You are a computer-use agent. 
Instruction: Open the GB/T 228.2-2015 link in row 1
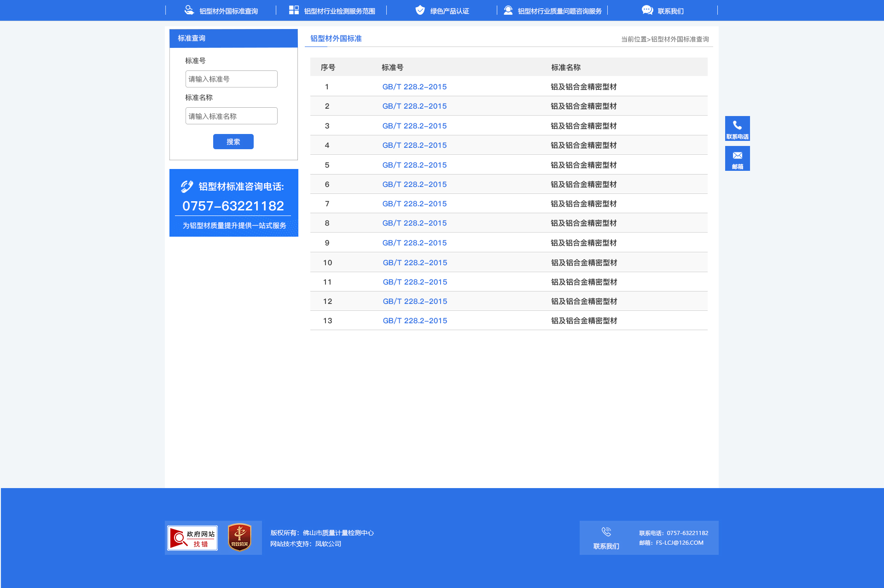pos(414,87)
